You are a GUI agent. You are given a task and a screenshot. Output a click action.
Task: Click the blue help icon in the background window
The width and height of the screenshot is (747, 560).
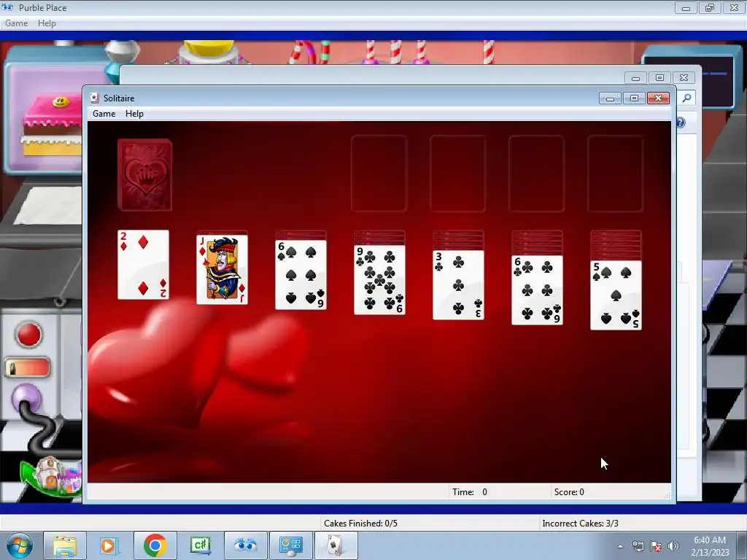tap(681, 122)
